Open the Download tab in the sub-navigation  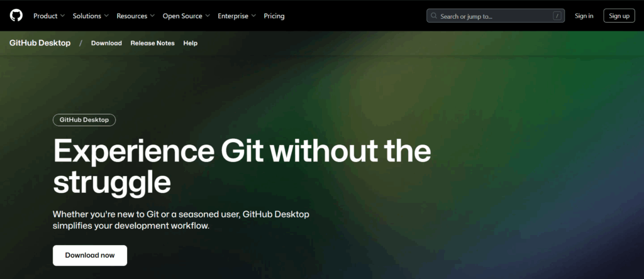coord(106,43)
